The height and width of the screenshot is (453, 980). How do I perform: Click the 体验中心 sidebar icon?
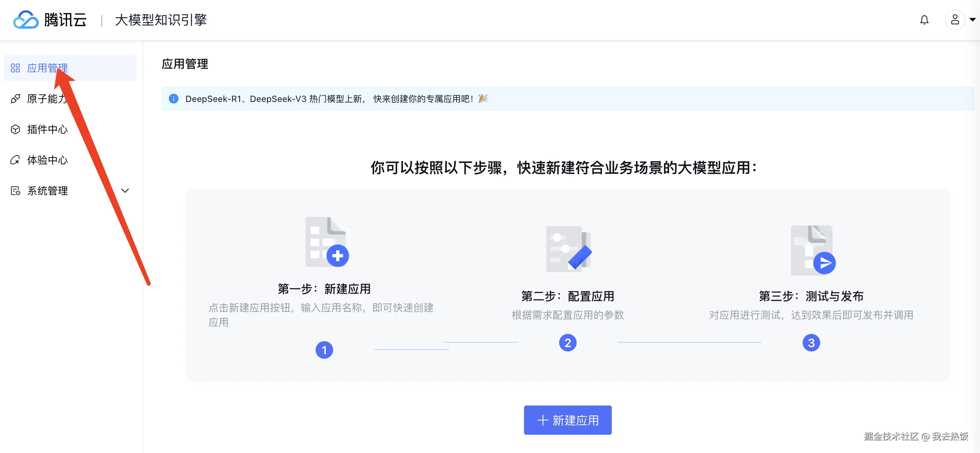15,160
